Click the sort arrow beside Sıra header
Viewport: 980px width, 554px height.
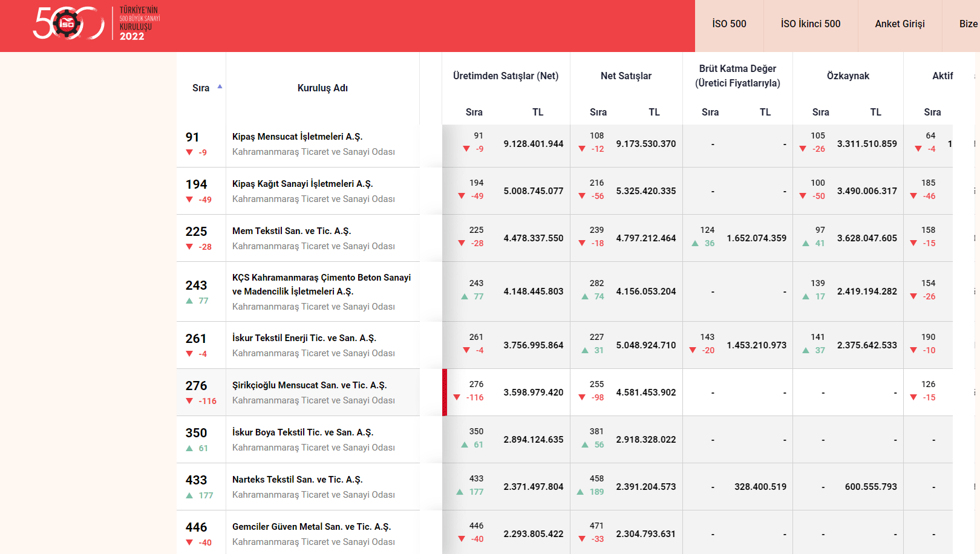220,87
